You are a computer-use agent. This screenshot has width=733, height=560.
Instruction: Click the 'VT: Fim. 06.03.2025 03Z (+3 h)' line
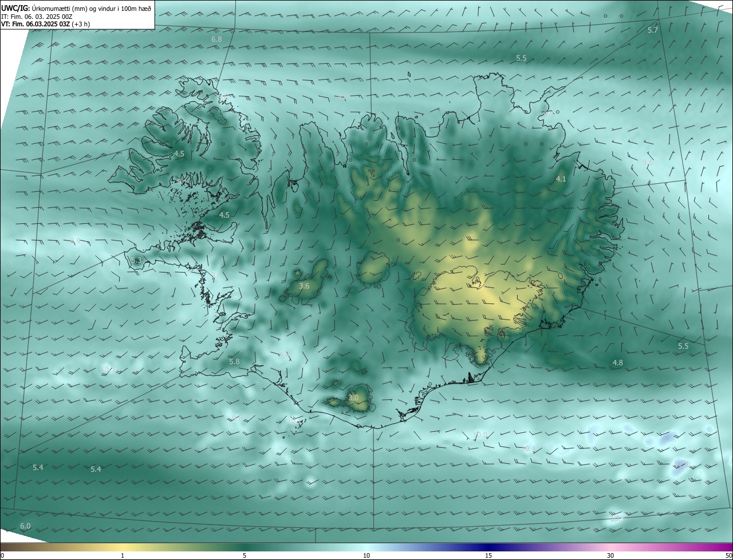click(45, 24)
